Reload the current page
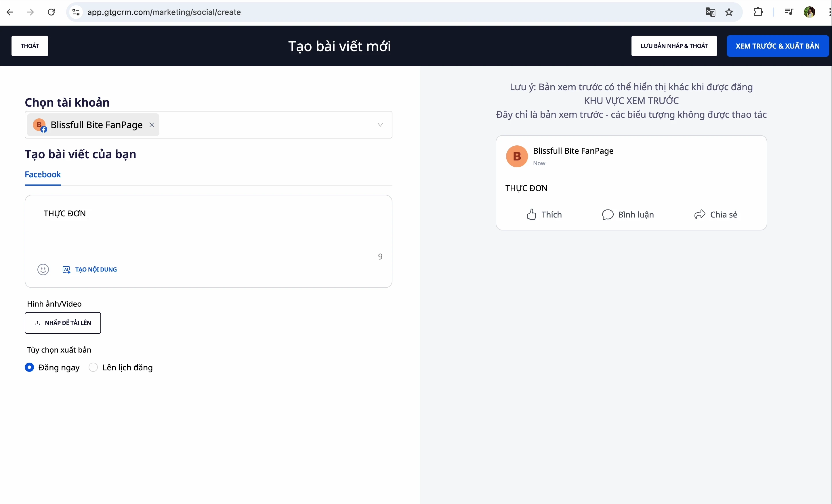 coord(51,12)
